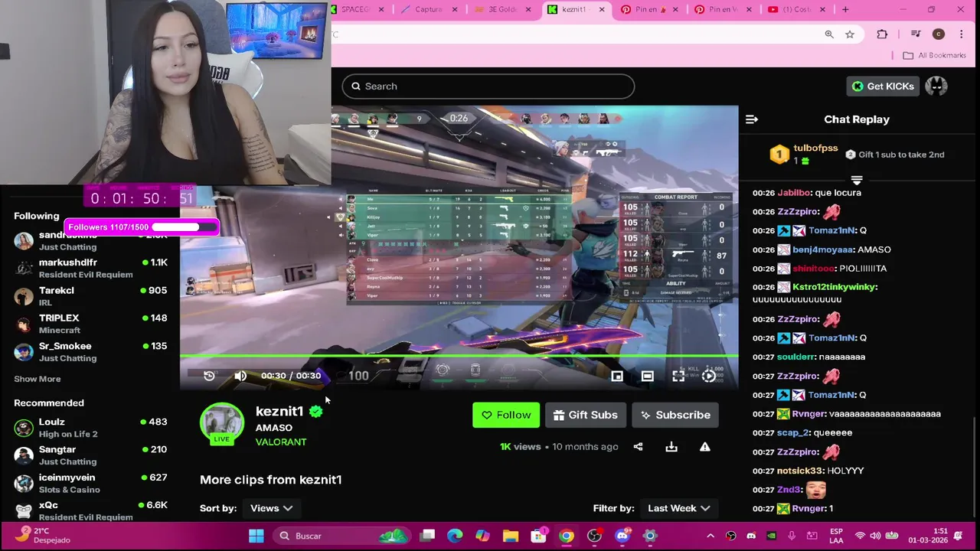The height and width of the screenshot is (551, 980).
Task: Switch to first Pin en Pinterest tab
Action: coord(649,9)
